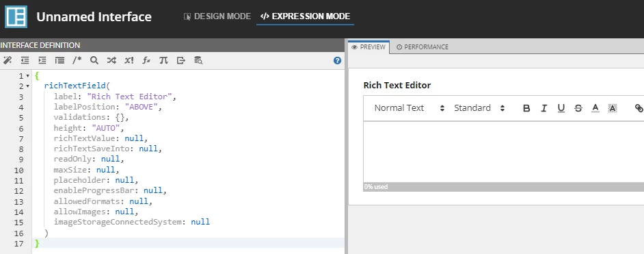The height and width of the screenshot is (254, 644).
Task: Click the reformat indentation list icon
Action: [60, 60]
